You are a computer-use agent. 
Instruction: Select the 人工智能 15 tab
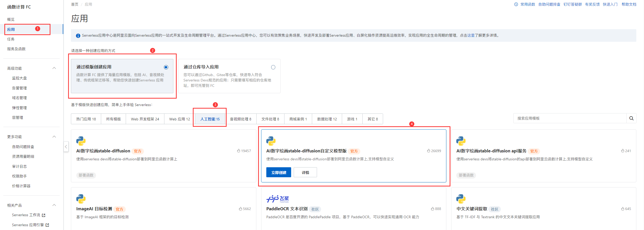[x=210, y=119]
